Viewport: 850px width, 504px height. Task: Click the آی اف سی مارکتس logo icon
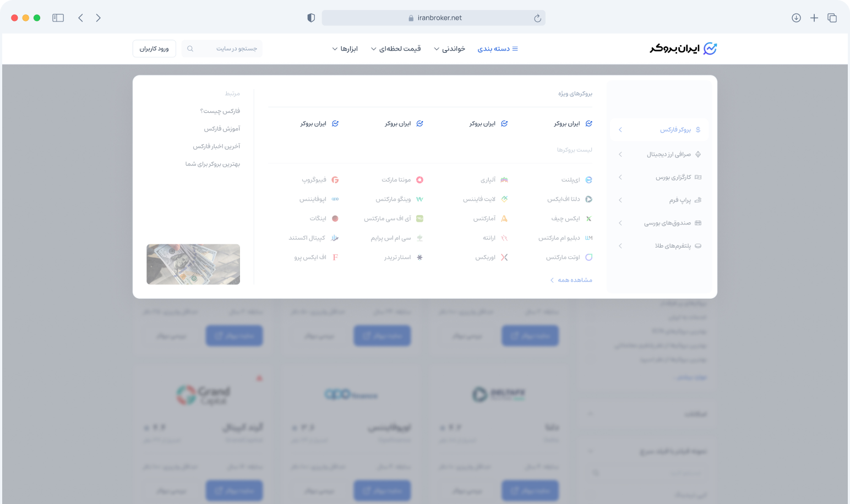pos(419,218)
